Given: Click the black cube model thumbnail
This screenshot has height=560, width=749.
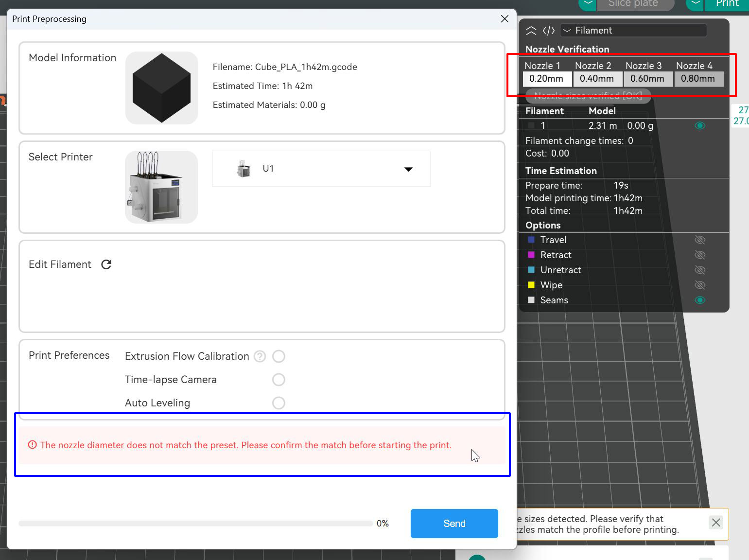Looking at the screenshot, I should tap(161, 88).
